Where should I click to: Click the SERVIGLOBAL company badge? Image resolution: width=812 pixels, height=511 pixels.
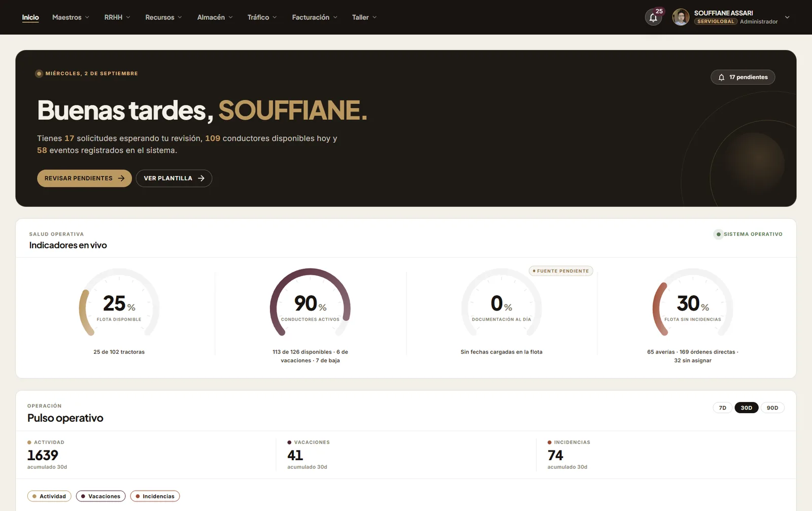(716, 22)
